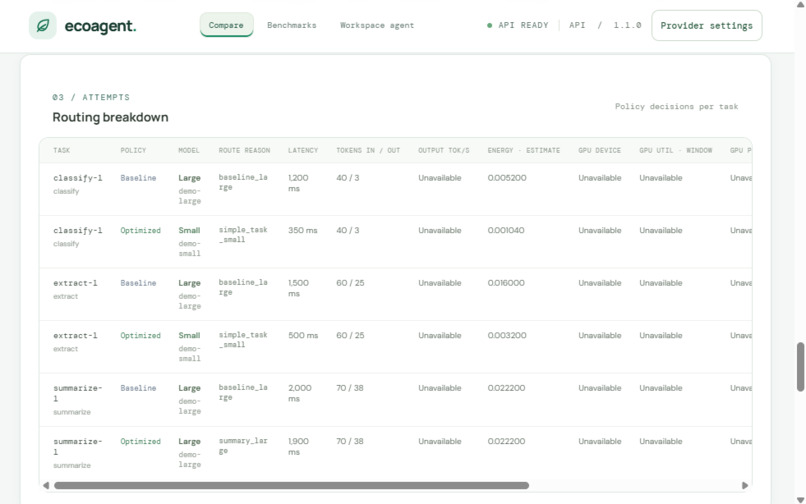The height and width of the screenshot is (504, 806).
Task: Click the GPU DEVICE column header
Action: pos(599,150)
